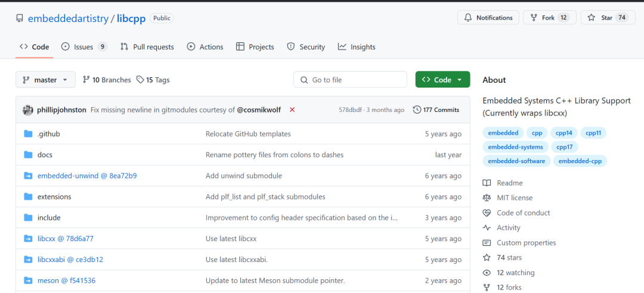
Task: Click the Notifications bell button
Action: click(488, 18)
